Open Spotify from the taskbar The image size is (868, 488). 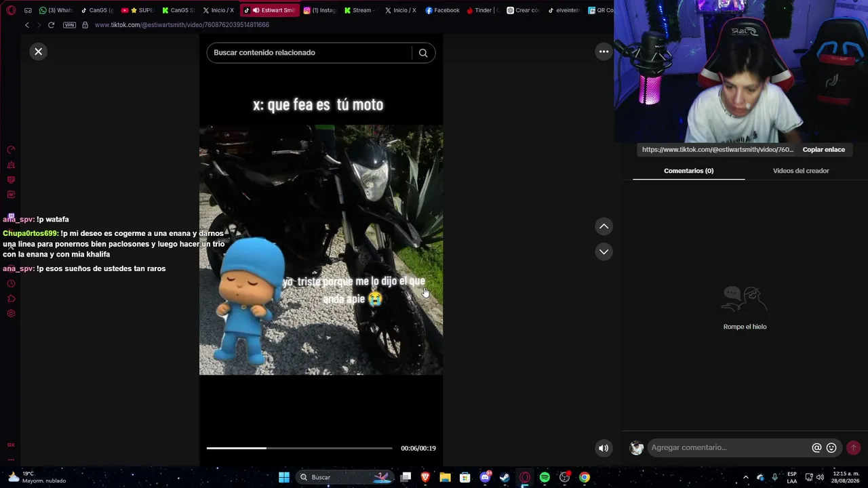(x=545, y=477)
